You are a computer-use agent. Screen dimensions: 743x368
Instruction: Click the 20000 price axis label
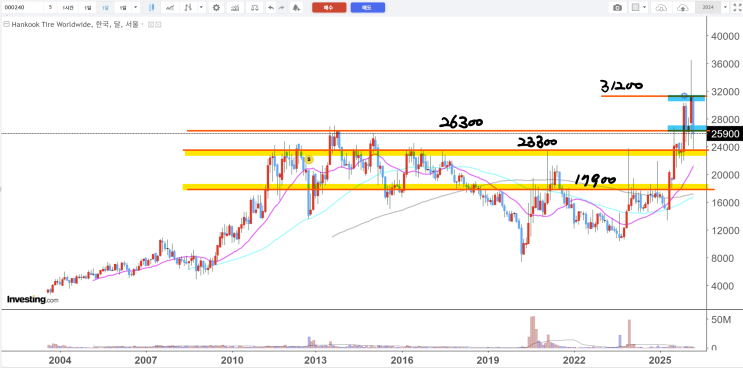pyautogui.click(x=725, y=175)
